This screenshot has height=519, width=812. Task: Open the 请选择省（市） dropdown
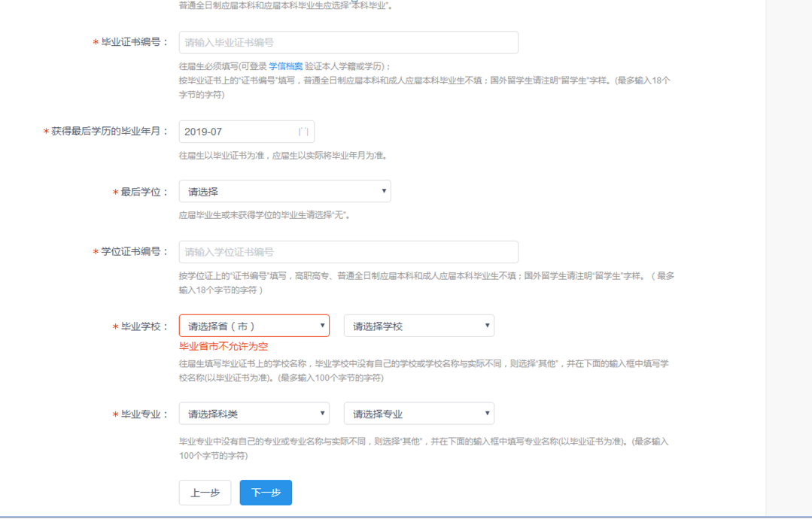254,326
